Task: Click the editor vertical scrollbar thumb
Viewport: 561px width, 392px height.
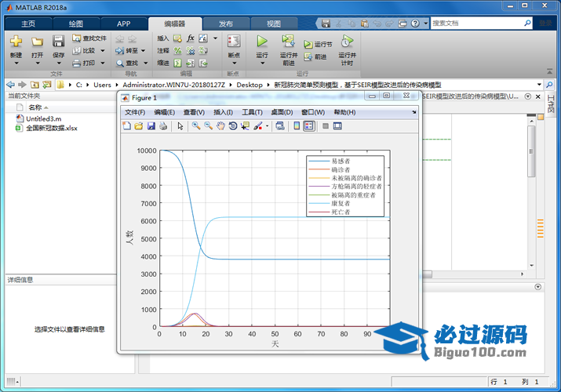Action: (x=531, y=150)
